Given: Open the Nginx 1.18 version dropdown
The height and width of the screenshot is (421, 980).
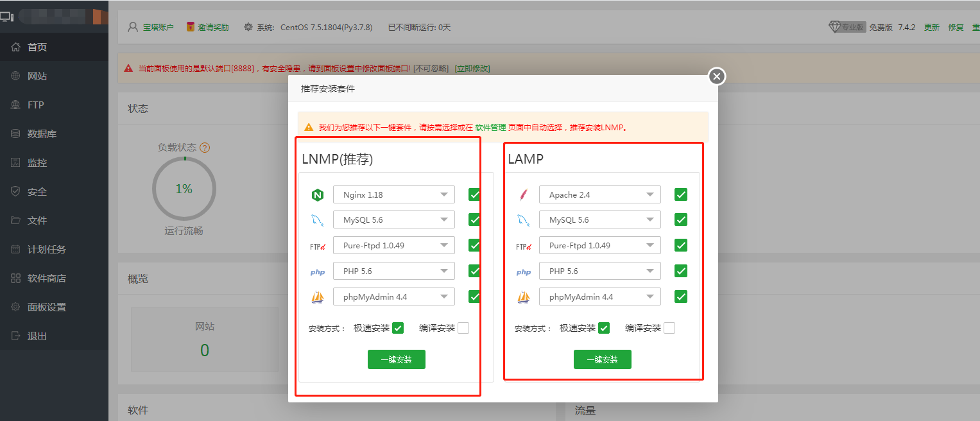Looking at the screenshot, I should coord(393,194).
